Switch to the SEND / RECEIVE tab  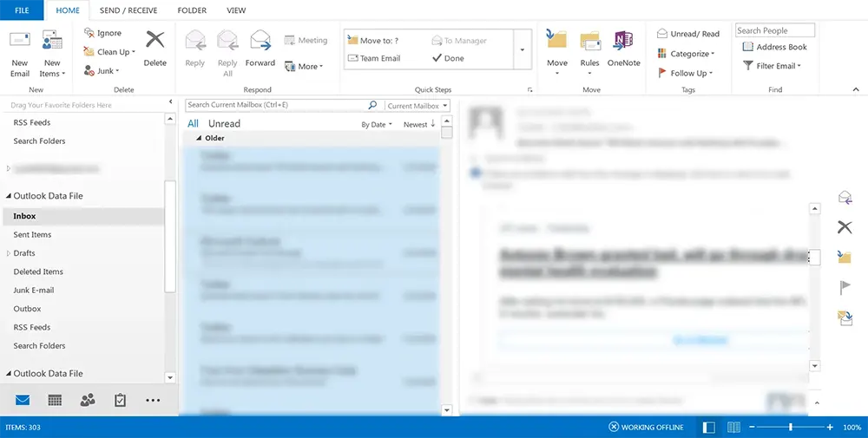pos(128,10)
